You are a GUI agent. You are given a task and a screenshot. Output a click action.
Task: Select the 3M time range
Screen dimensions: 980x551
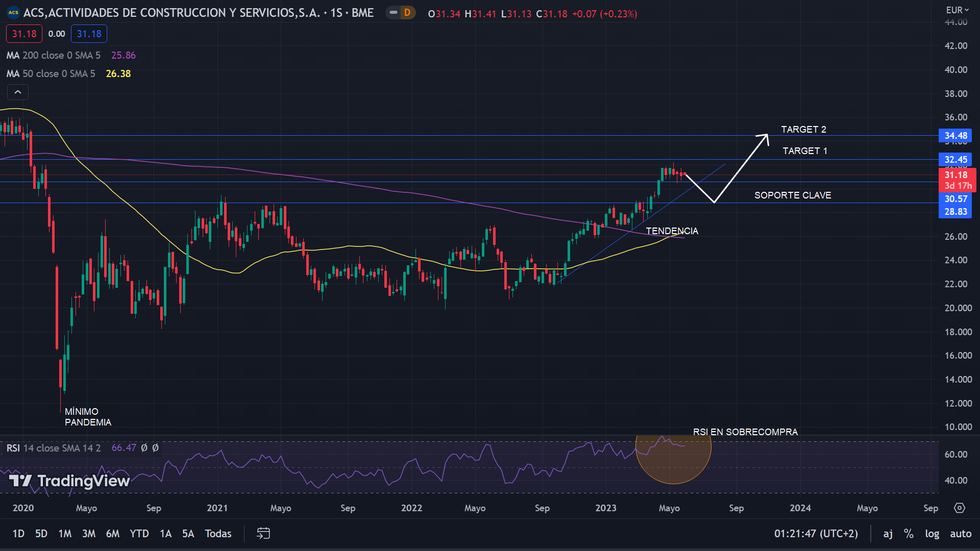(x=89, y=534)
